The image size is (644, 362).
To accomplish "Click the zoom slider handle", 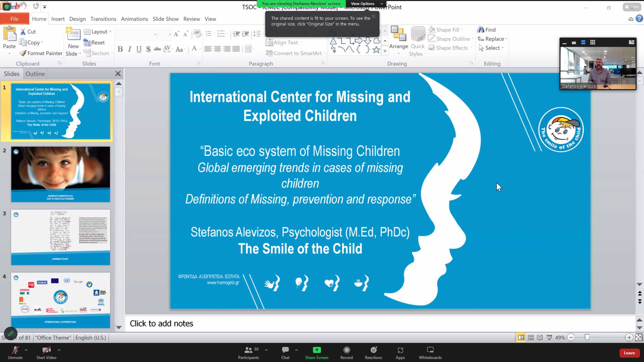I will click(587, 337).
